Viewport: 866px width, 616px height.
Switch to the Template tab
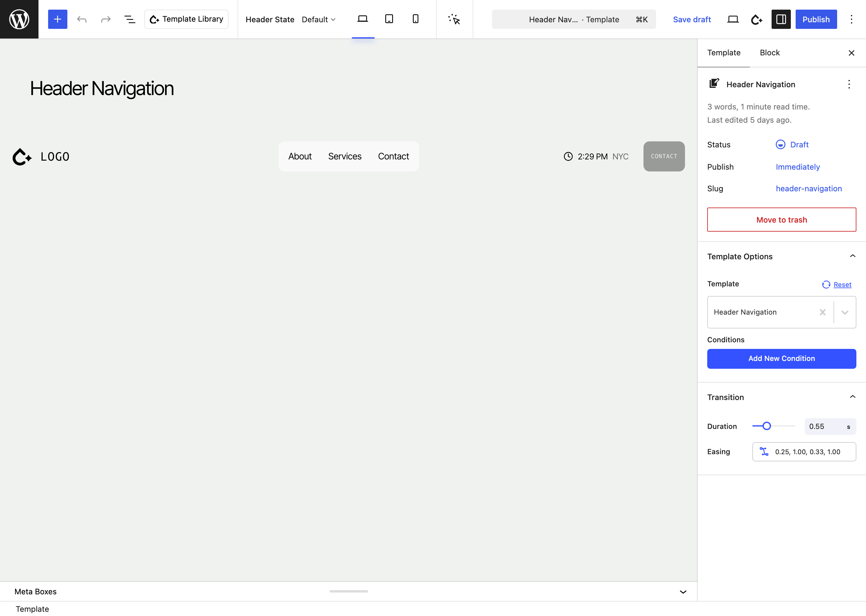coord(723,53)
